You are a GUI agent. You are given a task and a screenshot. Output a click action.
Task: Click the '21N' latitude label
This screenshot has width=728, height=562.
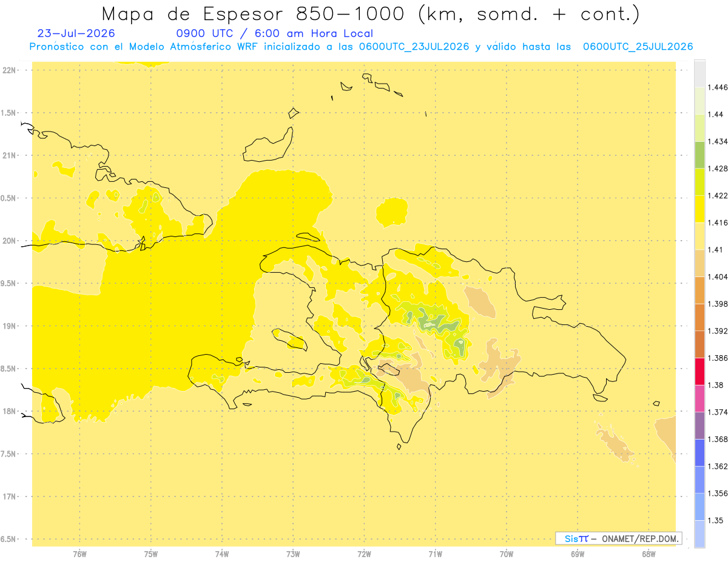tap(8, 155)
